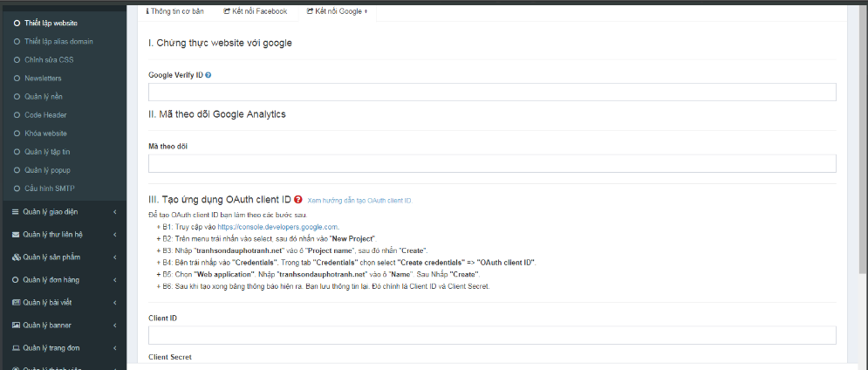This screenshot has height=370, width=868.
Task: Click the Quản lý sản phẩm cubes icon
Action: [16, 257]
